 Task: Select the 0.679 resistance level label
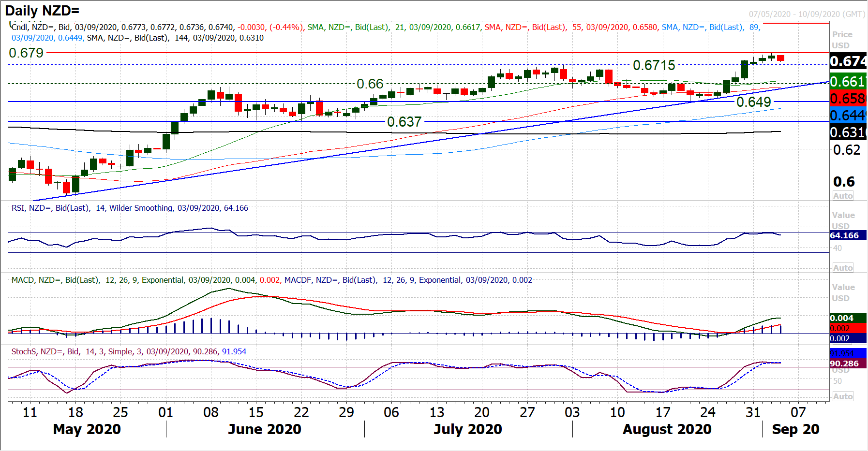pyautogui.click(x=26, y=53)
